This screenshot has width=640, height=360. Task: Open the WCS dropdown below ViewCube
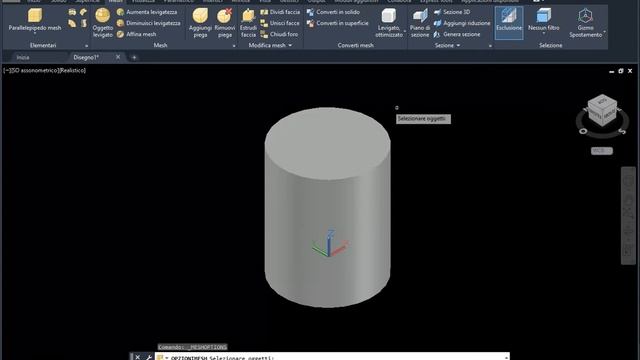click(602, 151)
